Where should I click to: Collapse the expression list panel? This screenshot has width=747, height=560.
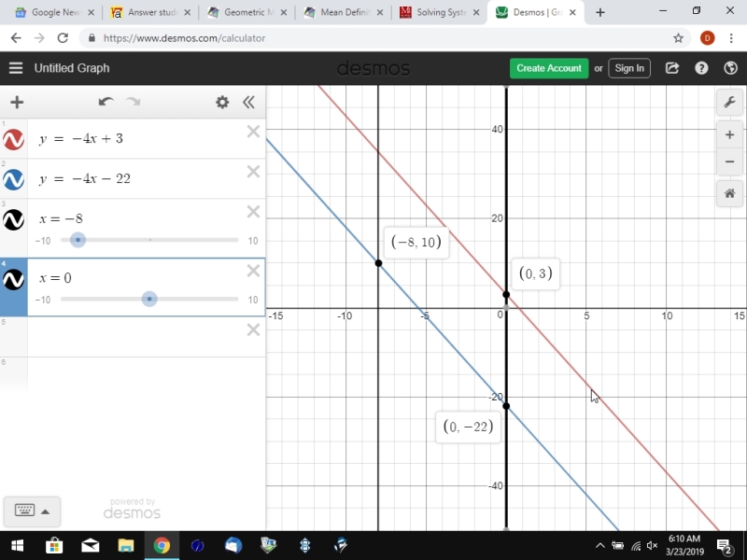pos(248,102)
